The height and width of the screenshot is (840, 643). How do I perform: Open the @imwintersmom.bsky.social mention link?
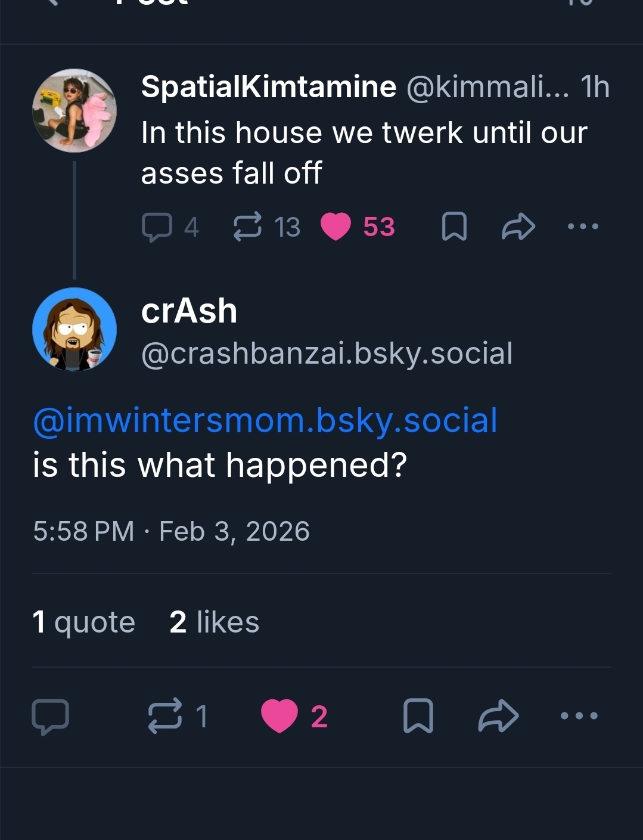pos(265,420)
